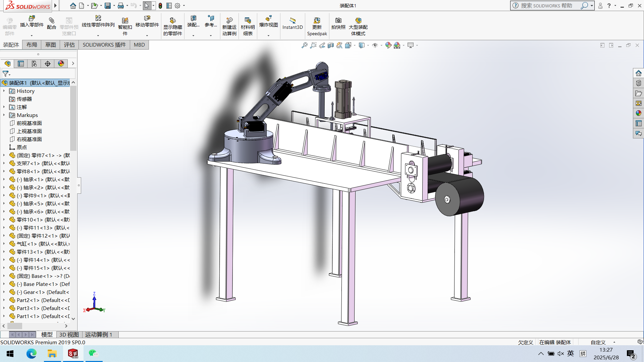Screen dimensions: 644x362
Task: Click the SOLIDWORKS help search field
Action: pyautogui.click(x=547, y=6)
